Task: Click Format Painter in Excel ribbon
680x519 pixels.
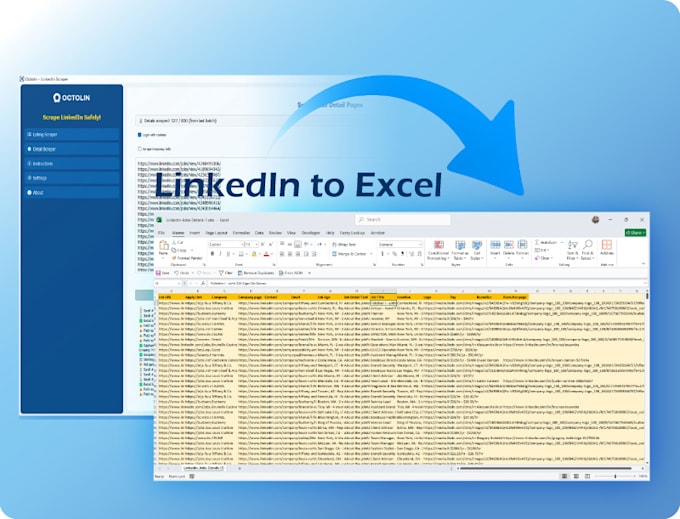Action: (187, 258)
